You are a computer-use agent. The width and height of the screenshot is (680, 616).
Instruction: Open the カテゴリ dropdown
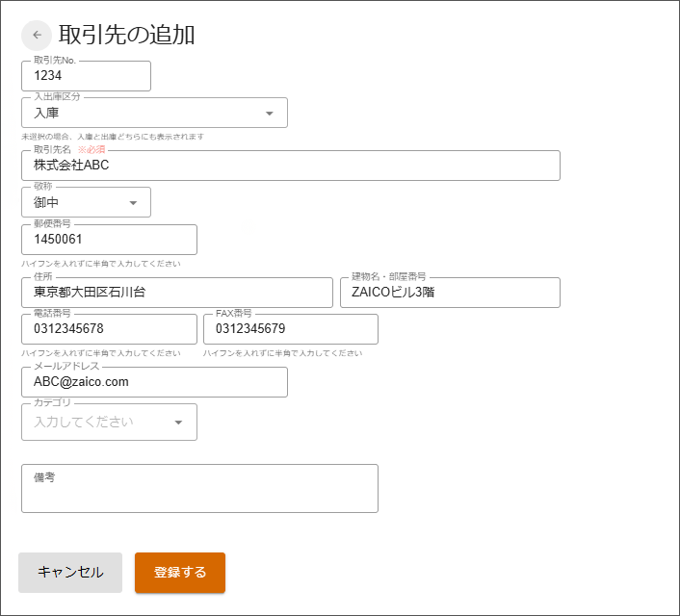[x=109, y=423]
